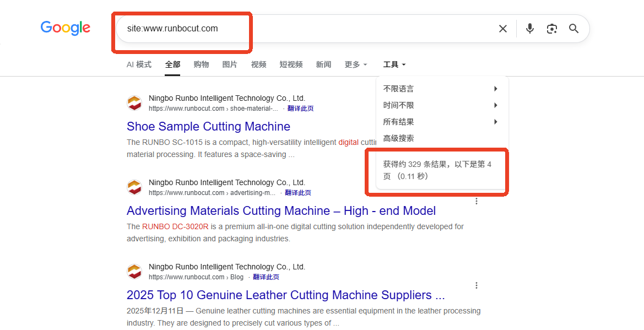The width and height of the screenshot is (644, 330).
Task: Expand the 所有结果 results filter
Action: pos(442,122)
